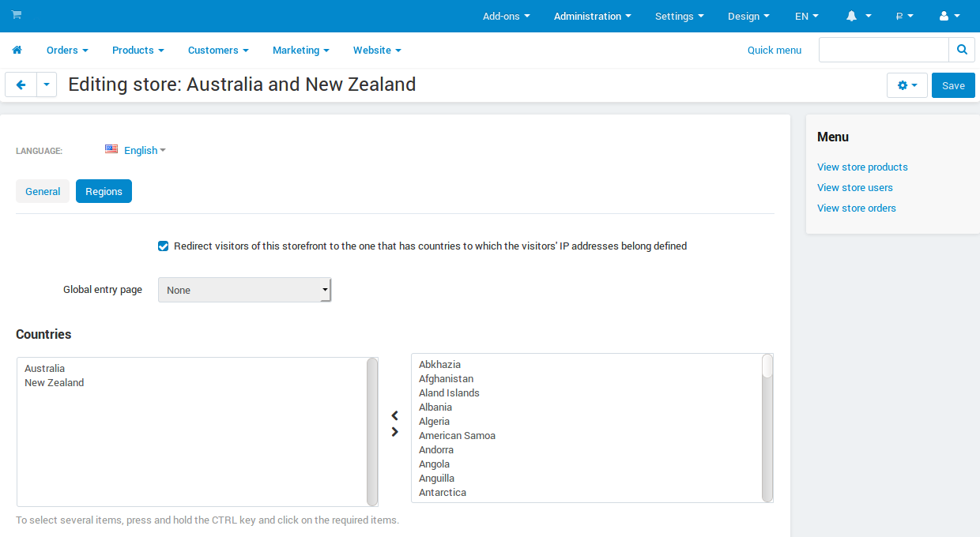The width and height of the screenshot is (980, 537).
Task: Click the top search input field
Action: click(884, 50)
